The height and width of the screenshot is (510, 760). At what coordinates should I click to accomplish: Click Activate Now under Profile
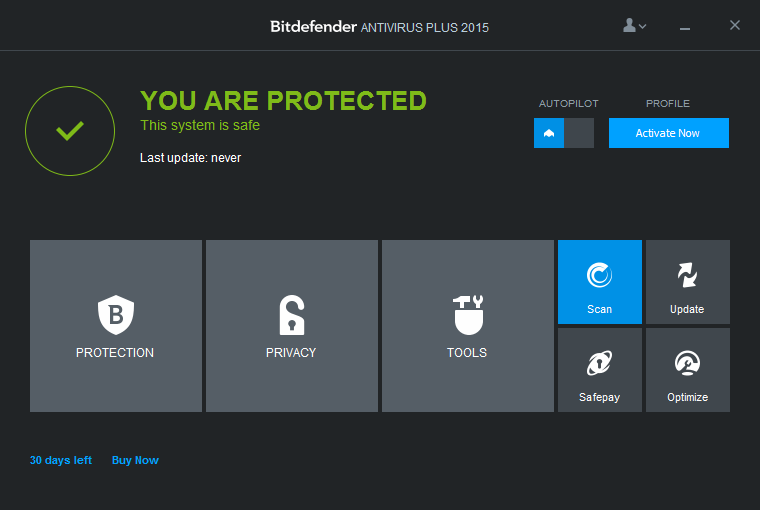pyautogui.click(x=668, y=133)
